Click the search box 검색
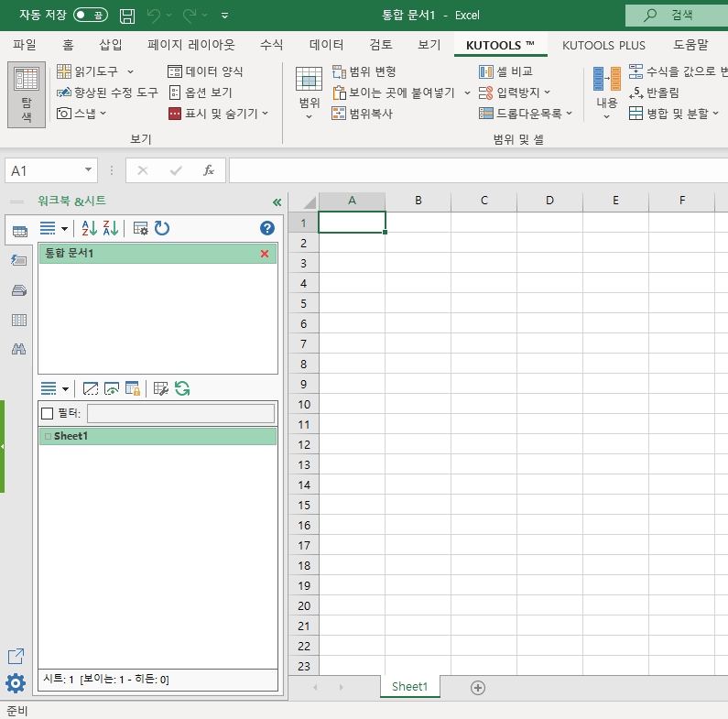 (677, 16)
